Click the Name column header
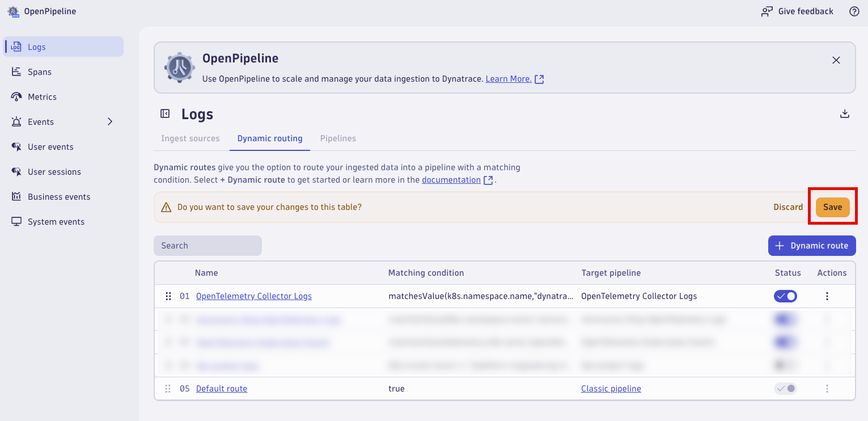Viewport: 868px width, 421px height. click(206, 273)
